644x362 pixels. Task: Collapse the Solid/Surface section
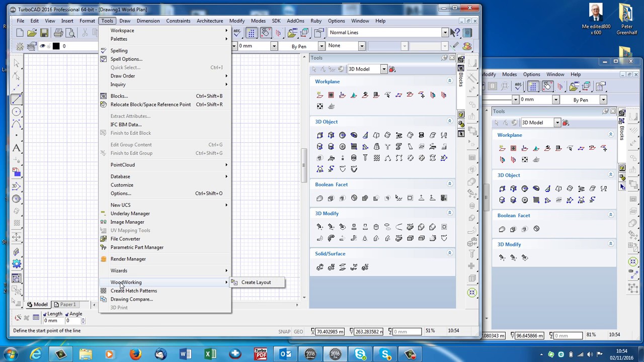450,253
